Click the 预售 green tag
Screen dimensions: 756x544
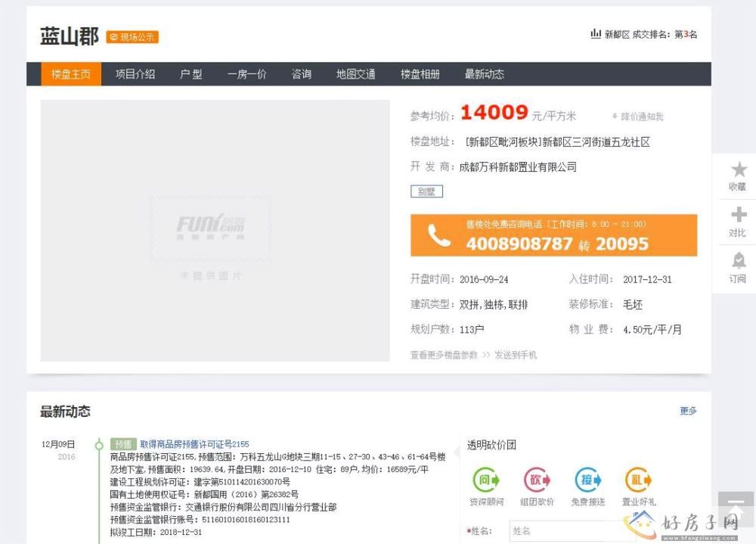click(x=123, y=443)
